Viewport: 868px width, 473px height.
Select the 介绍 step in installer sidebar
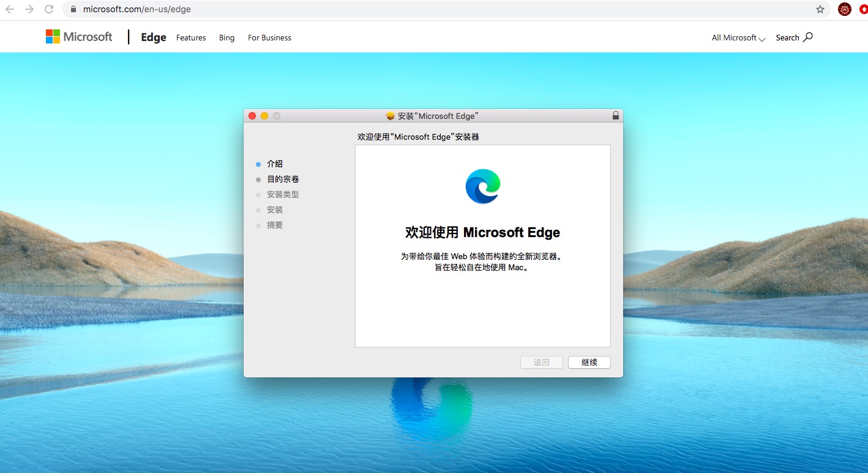pos(275,164)
